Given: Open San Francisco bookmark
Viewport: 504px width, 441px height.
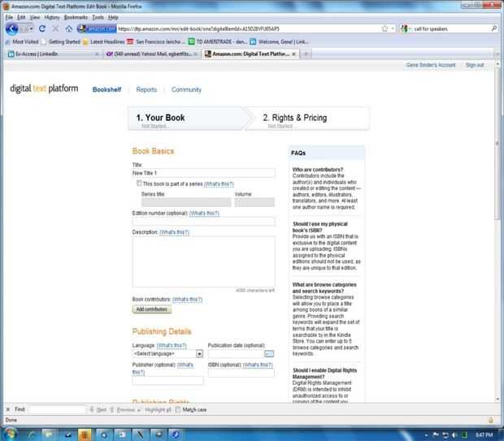Looking at the screenshot, I should pyautogui.click(x=156, y=41).
